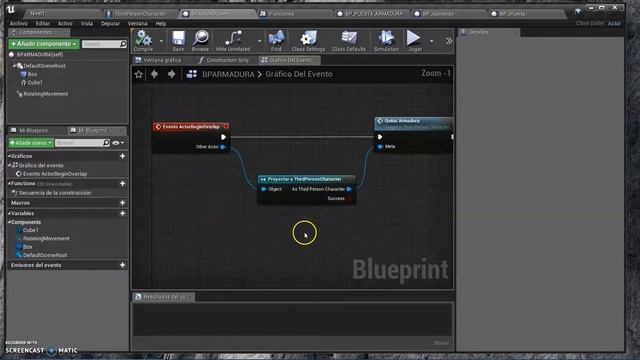The width and height of the screenshot is (640, 360).
Task: Click My Blueprint search magnifier icon
Action: [106, 143]
